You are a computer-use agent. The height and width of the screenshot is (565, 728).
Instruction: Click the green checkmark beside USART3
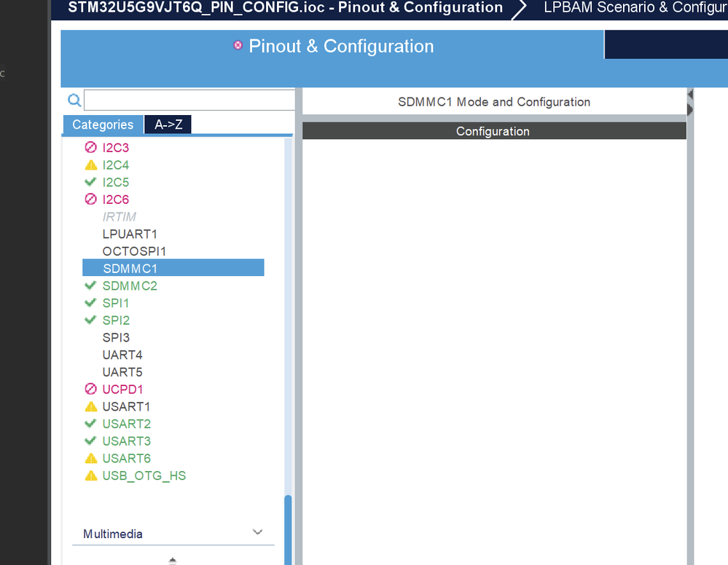[x=90, y=440]
